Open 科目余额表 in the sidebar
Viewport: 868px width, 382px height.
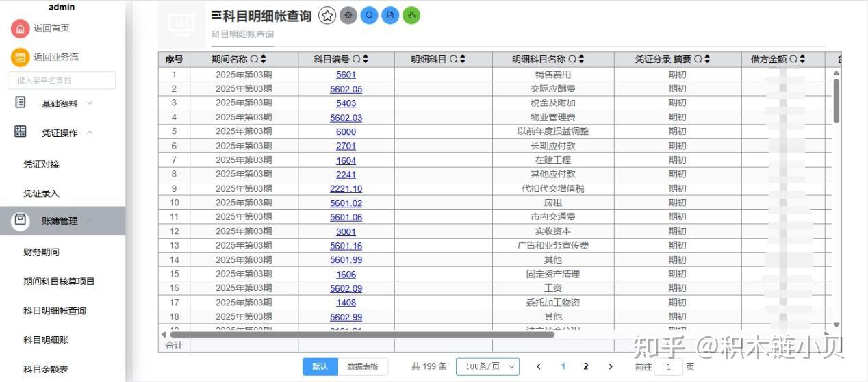tap(46, 369)
